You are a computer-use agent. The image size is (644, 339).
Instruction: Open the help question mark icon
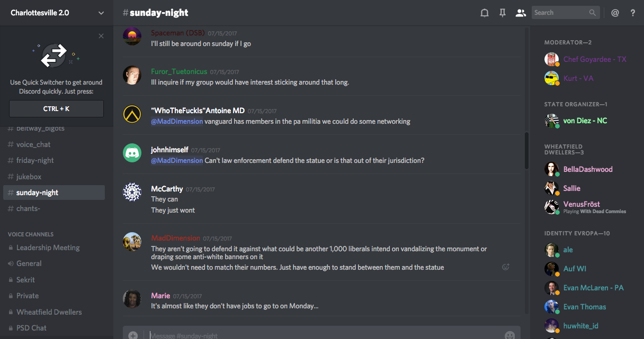tap(633, 13)
